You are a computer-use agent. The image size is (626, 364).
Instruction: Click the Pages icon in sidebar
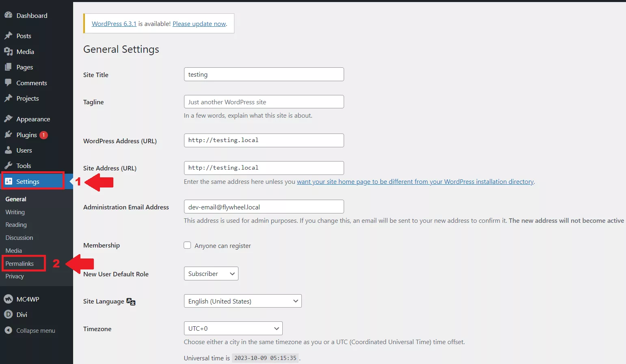[8, 67]
